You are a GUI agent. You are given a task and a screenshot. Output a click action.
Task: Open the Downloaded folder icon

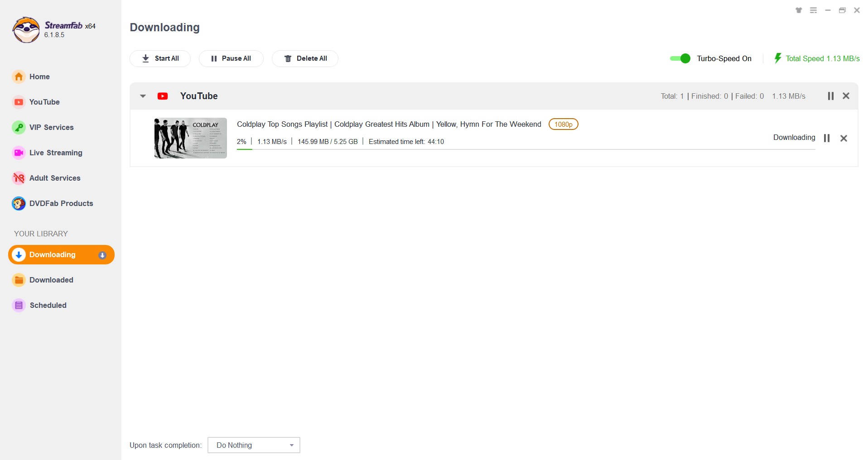pyautogui.click(x=19, y=280)
